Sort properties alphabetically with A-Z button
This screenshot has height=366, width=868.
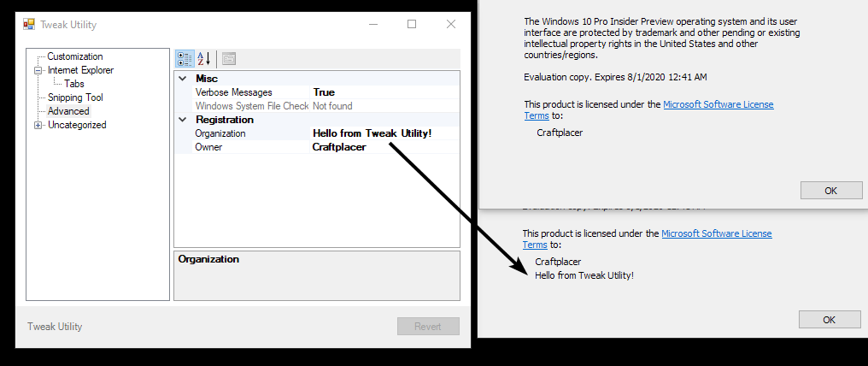tap(203, 58)
